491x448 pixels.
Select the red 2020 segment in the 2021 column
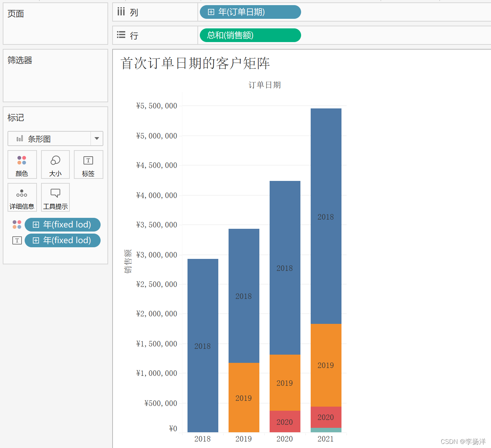click(326, 417)
